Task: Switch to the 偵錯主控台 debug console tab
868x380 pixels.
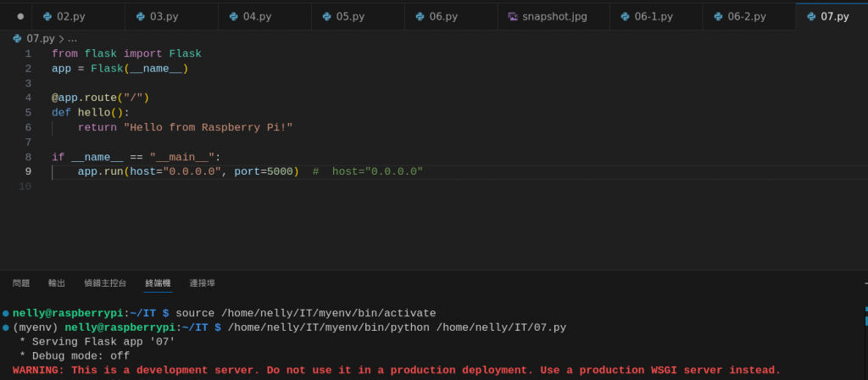Action: point(105,282)
